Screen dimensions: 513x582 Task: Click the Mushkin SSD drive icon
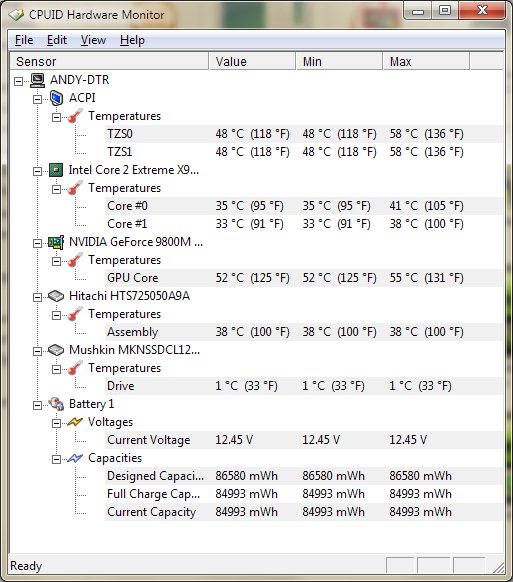(x=56, y=350)
